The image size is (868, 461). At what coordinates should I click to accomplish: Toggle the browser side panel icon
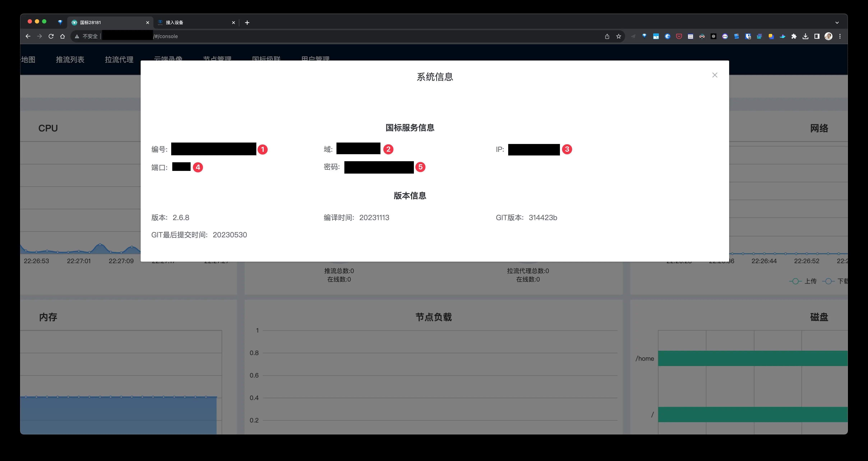tap(817, 36)
